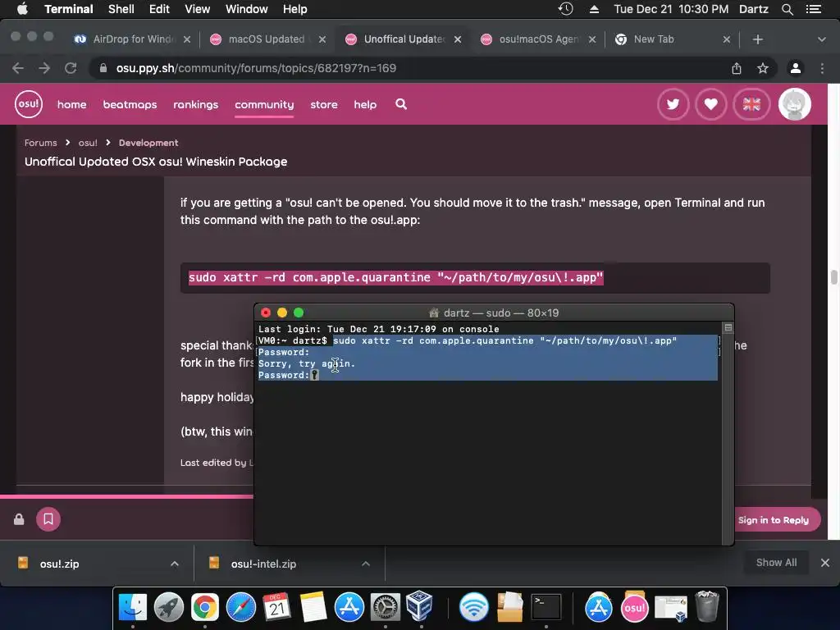Open the osu store link
The height and width of the screenshot is (630, 840).
click(324, 104)
